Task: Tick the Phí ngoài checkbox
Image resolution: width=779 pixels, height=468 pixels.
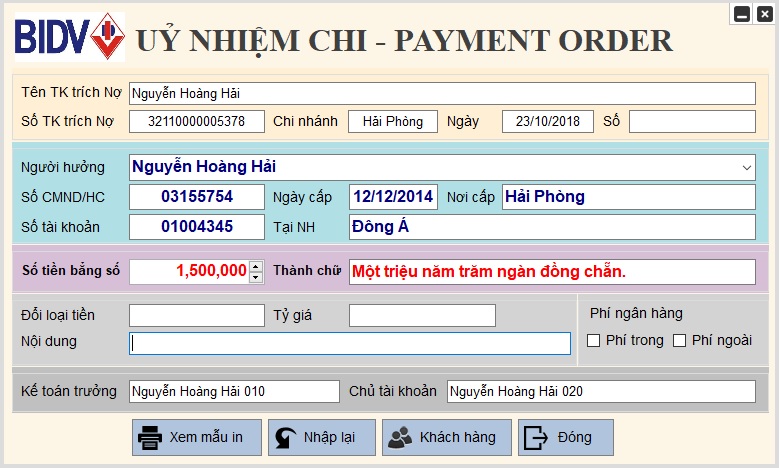Action: 680,341
